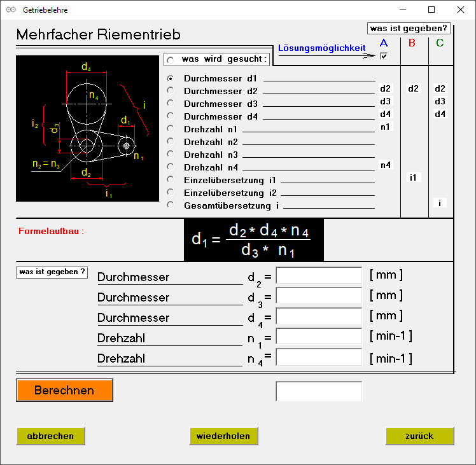
Task: Click the Getriebelehre app icon in title bar
Action: (x=10, y=10)
